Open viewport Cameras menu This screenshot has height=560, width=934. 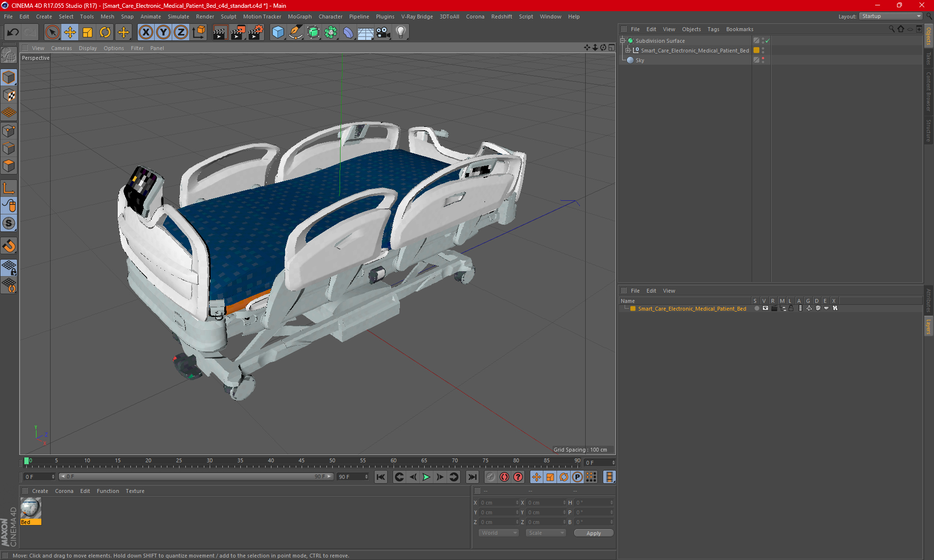pos(61,48)
